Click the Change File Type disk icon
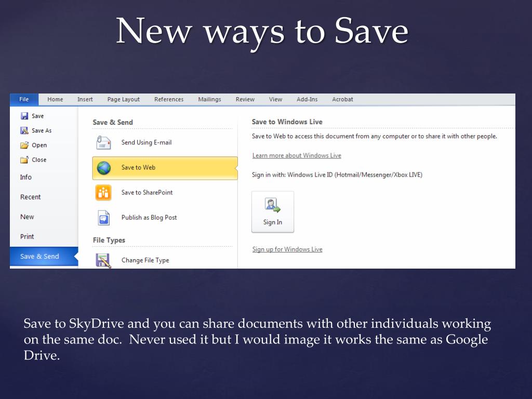Image resolution: width=532 pixels, height=399 pixels. coord(103,261)
